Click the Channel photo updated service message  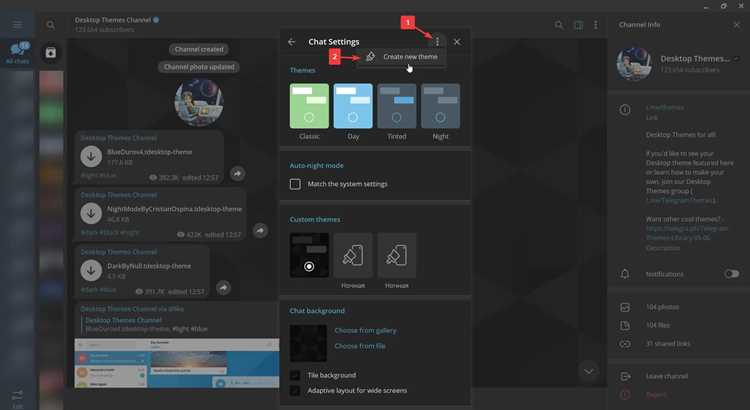[199, 67]
